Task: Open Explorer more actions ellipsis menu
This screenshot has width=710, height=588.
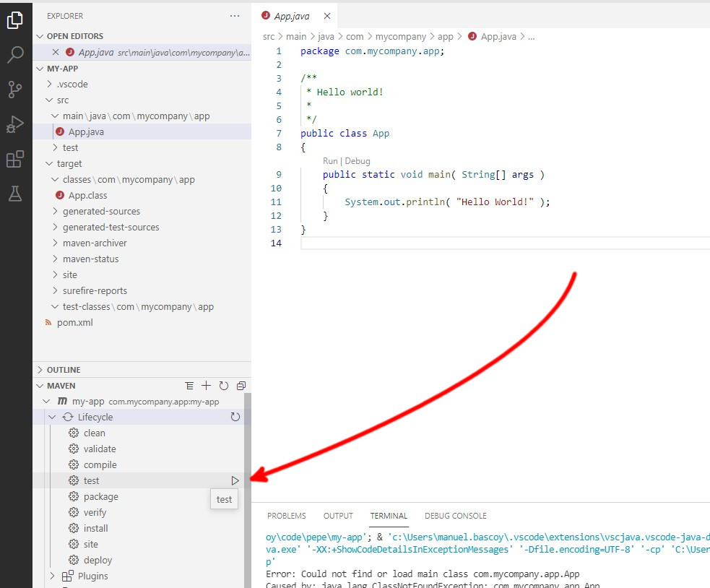Action: coord(234,15)
